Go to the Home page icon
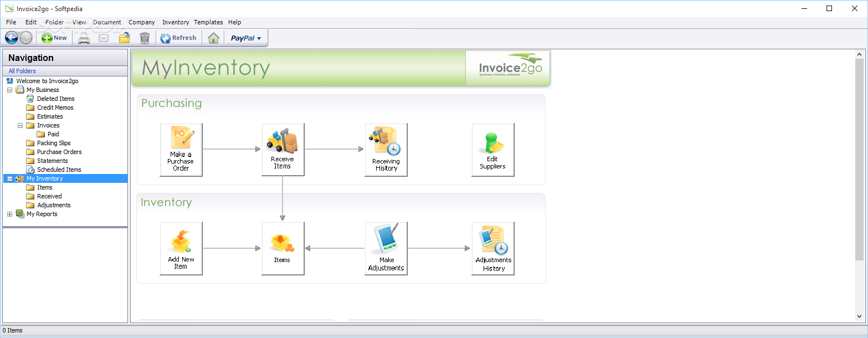Image resolution: width=868 pixels, height=338 pixels. (213, 38)
